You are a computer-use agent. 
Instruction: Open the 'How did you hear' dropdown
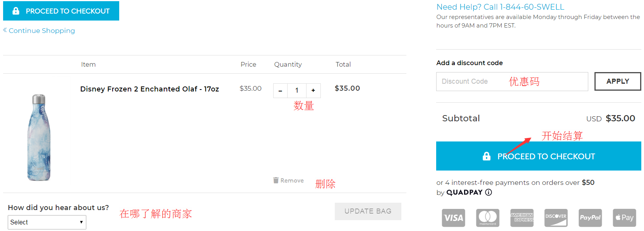[x=47, y=222]
